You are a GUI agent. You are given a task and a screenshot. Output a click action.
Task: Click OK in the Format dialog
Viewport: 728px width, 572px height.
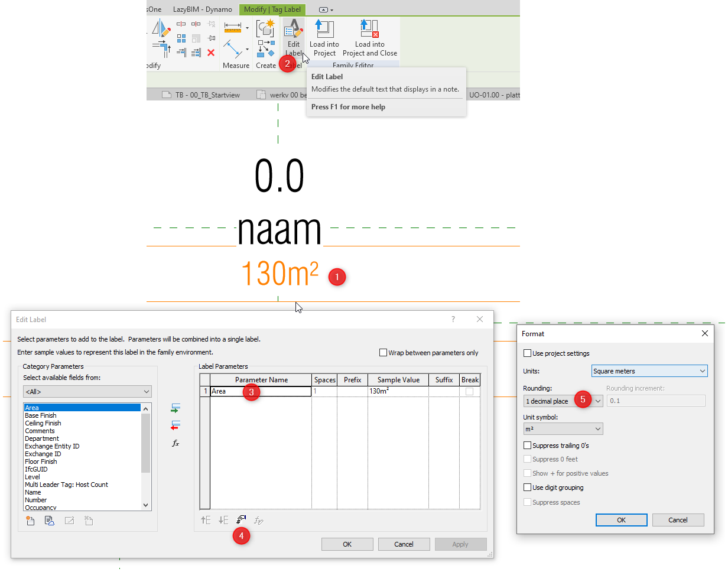pyautogui.click(x=621, y=520)
